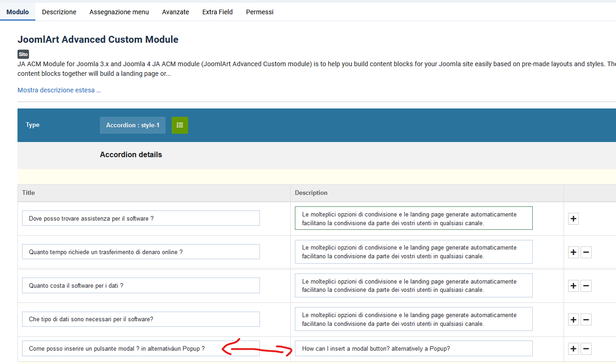Click the 'Mostra descrizione estesa ...' link
The height and width of the screenshot is (364, 616).
pos(59,90)
